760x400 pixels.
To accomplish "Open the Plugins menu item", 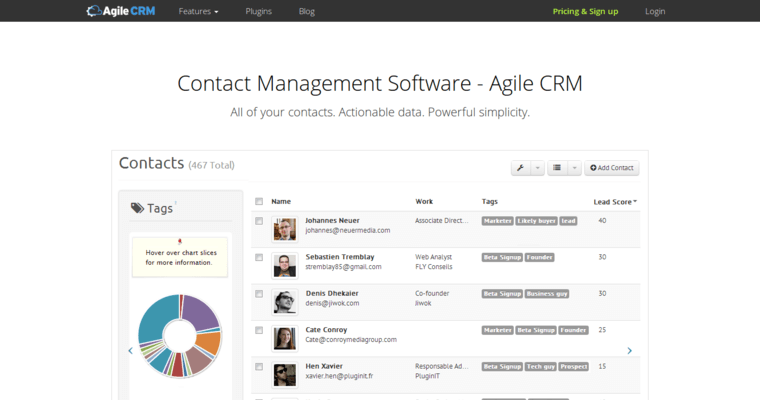I will point(258,11).
